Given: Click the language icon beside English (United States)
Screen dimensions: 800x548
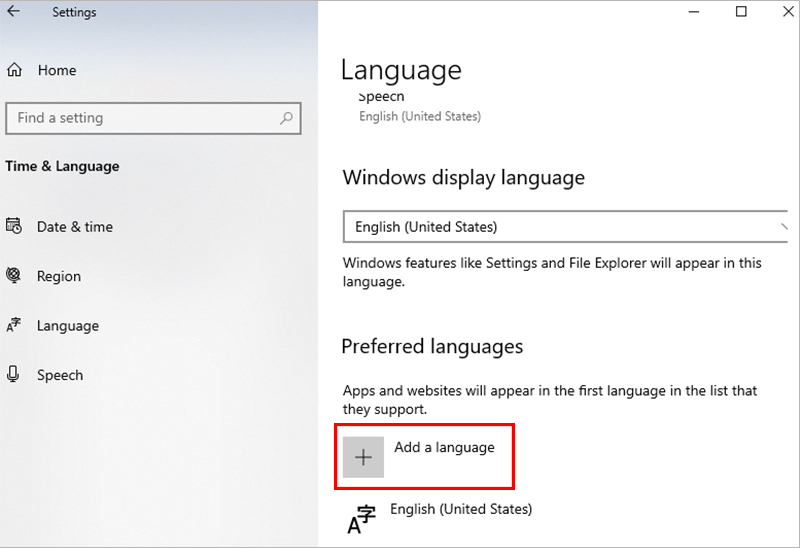Looking at the screenshot, I should click(x=361, y=519).
